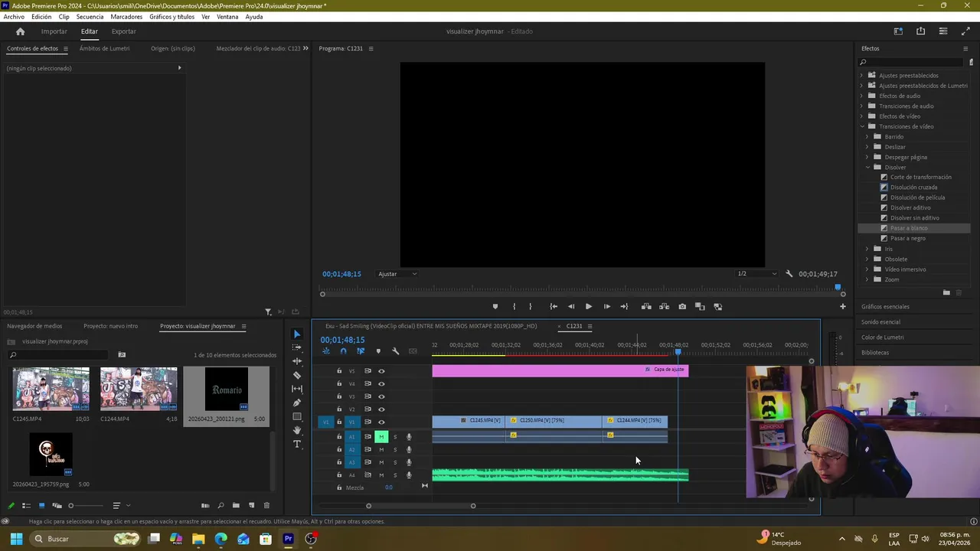The height and width of the screenshot is (551, 980).
Task: Select the Disolución cruzada transition
Action: tap(913, 187)
